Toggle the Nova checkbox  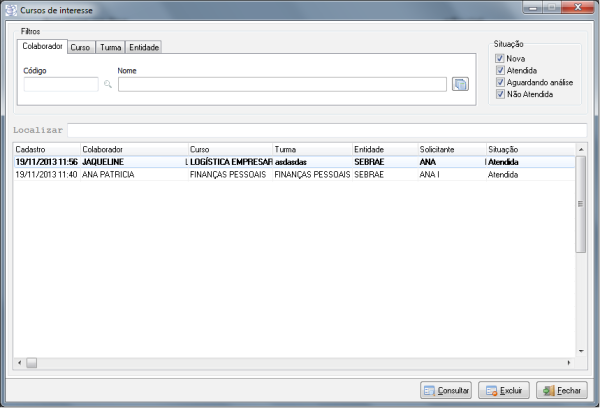[500, 59]
